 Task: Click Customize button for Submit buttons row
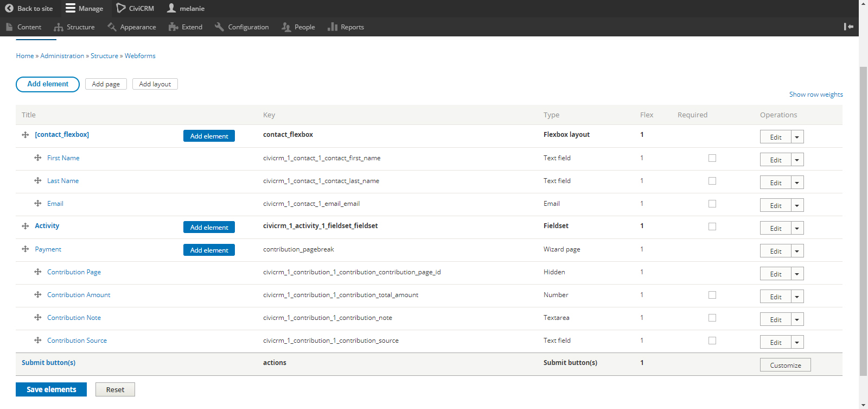(x=785, y=365)
